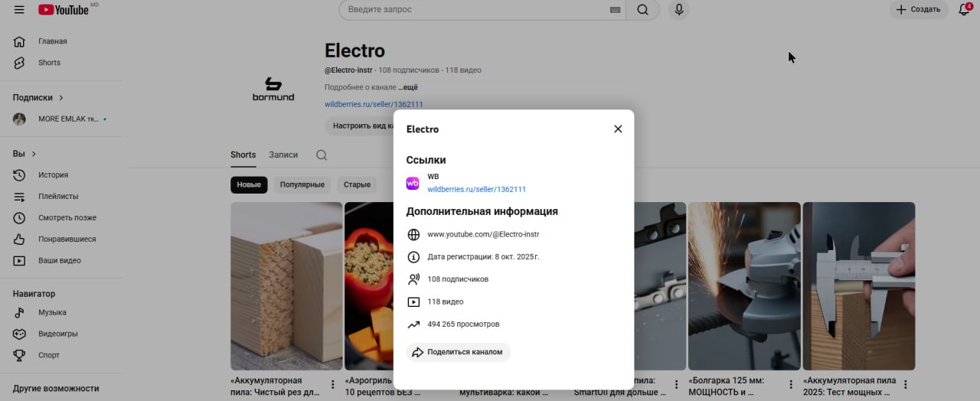Click the subscribers people icon
Screen dimensions: 980x401
[413, 279]
